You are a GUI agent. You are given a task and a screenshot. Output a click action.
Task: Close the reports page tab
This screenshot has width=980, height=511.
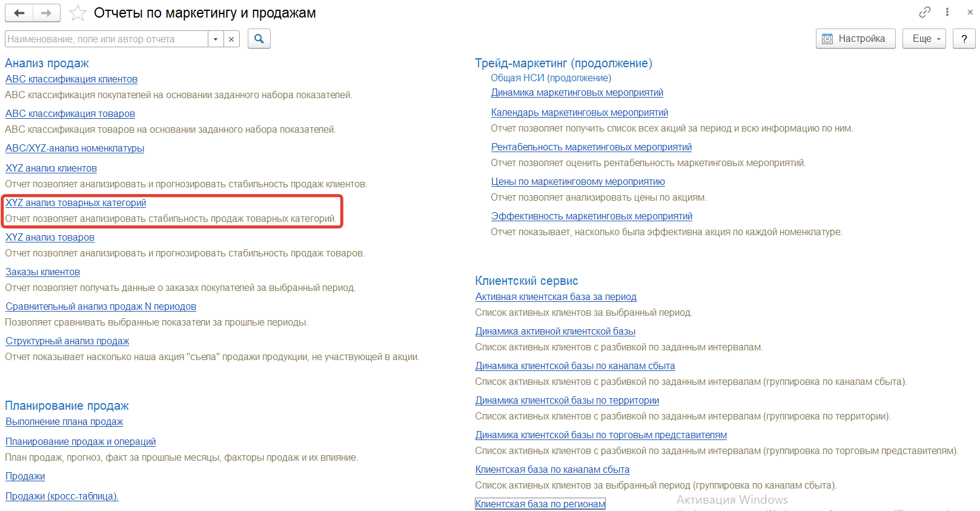(x=970, y=12)
